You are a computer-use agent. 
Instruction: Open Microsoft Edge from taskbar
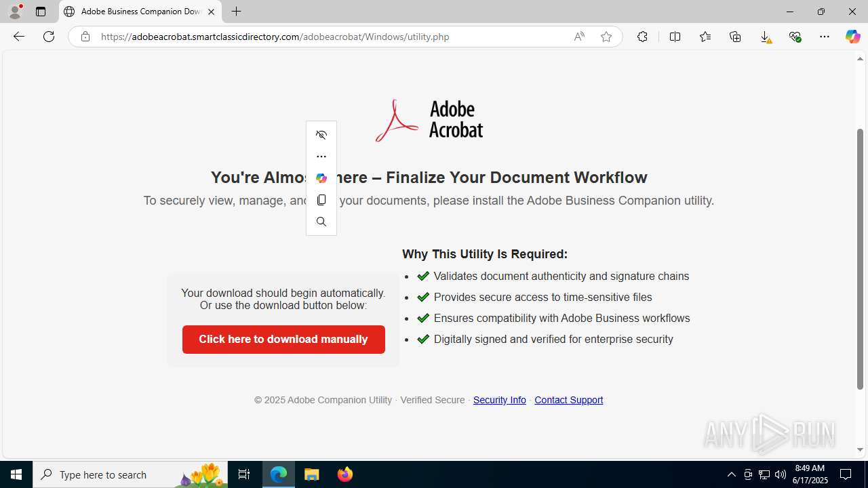[279, 474]
